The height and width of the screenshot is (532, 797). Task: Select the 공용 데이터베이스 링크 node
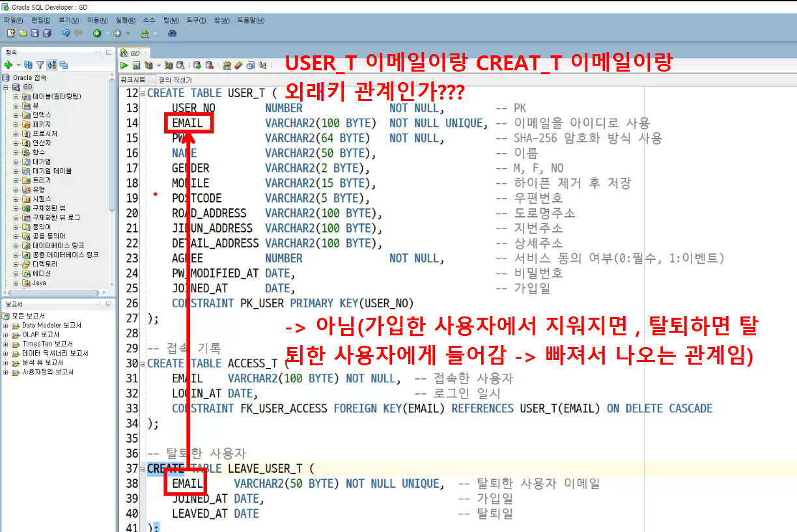[x=65, y=255]
